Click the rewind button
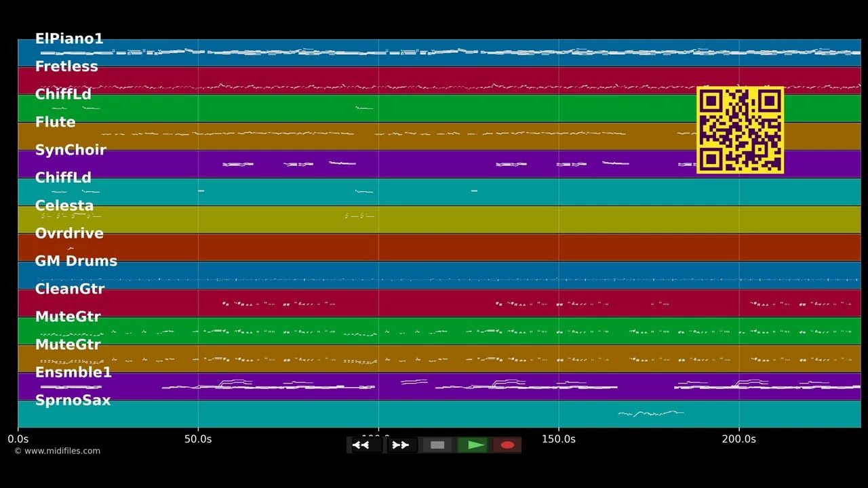This screenshot has height=488, width=868. pyautogui.click(x=365, y=445)
